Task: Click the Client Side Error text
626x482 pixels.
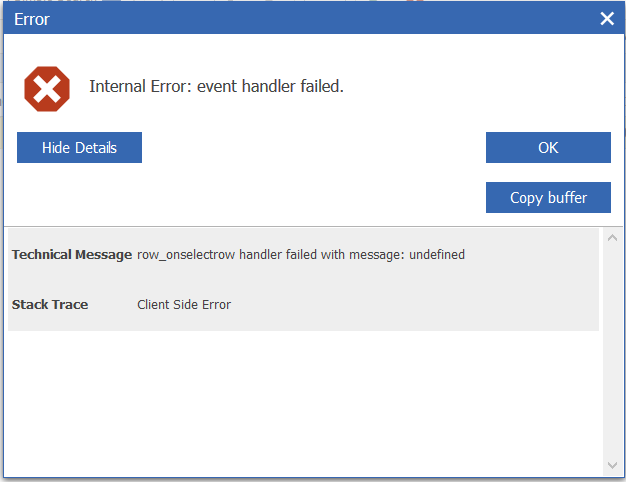Action: coord(184,304)
